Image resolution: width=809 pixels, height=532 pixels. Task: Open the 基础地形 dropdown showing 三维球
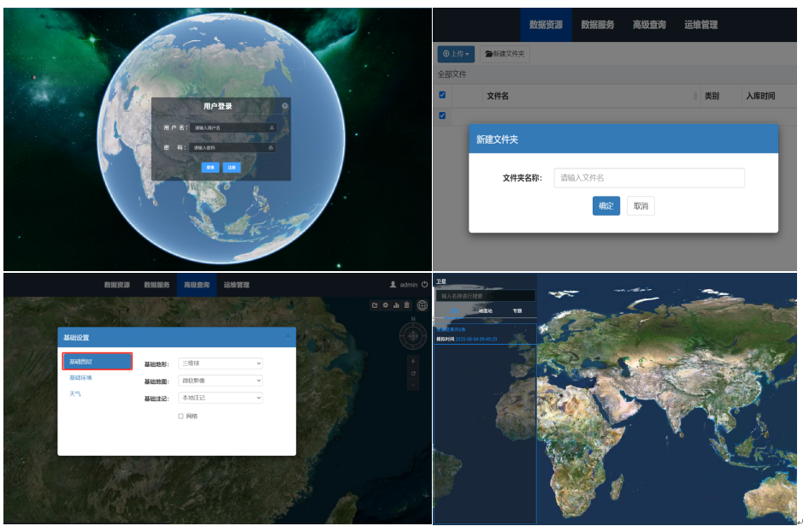(220, 364)
